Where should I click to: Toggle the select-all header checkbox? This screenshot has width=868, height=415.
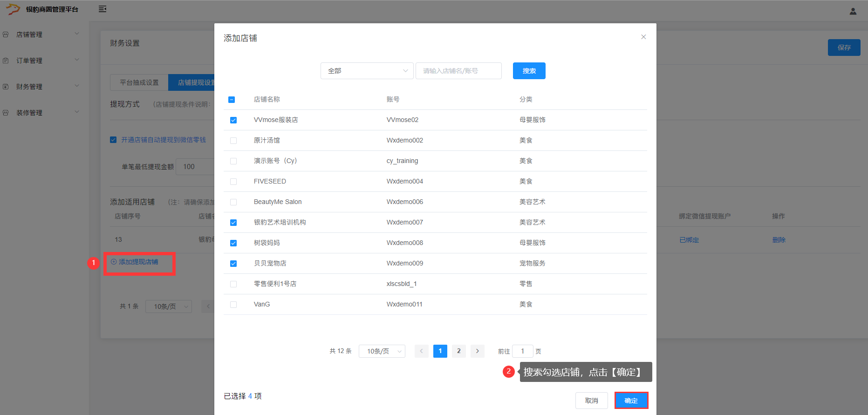click(232, 100)
